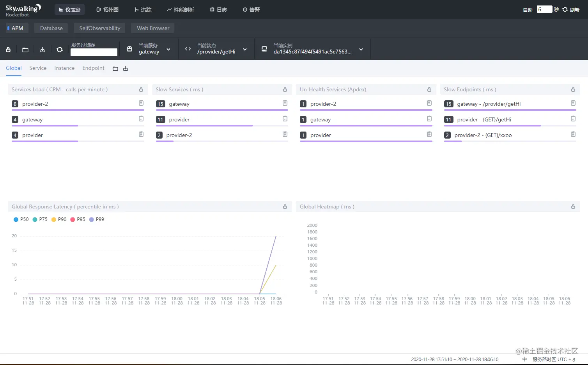Click the lock icon on Slow Endpoints panel
This screenshot has width=588, height=365.
coord(573,89)
